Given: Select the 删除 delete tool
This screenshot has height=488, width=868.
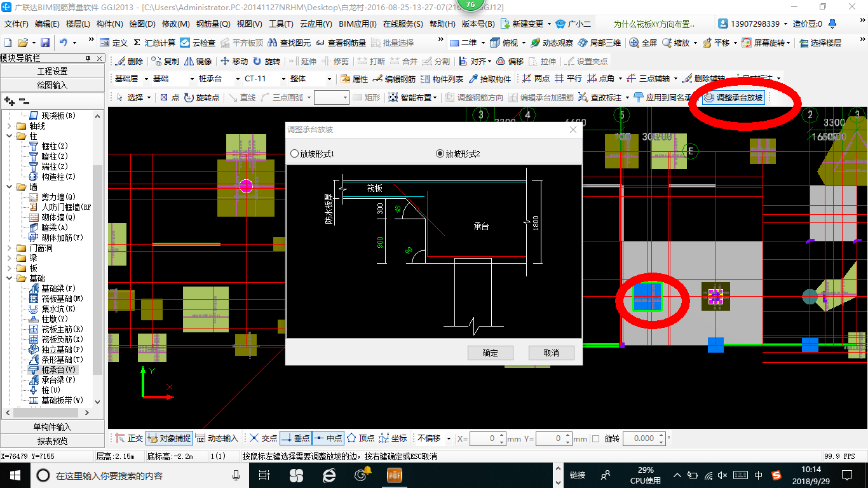Looking at the screenshot, I should 129,61.
